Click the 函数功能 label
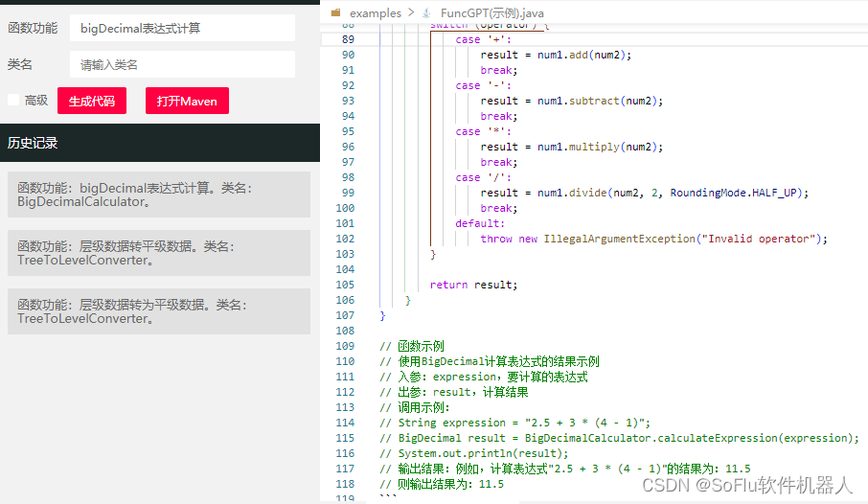 33,28
